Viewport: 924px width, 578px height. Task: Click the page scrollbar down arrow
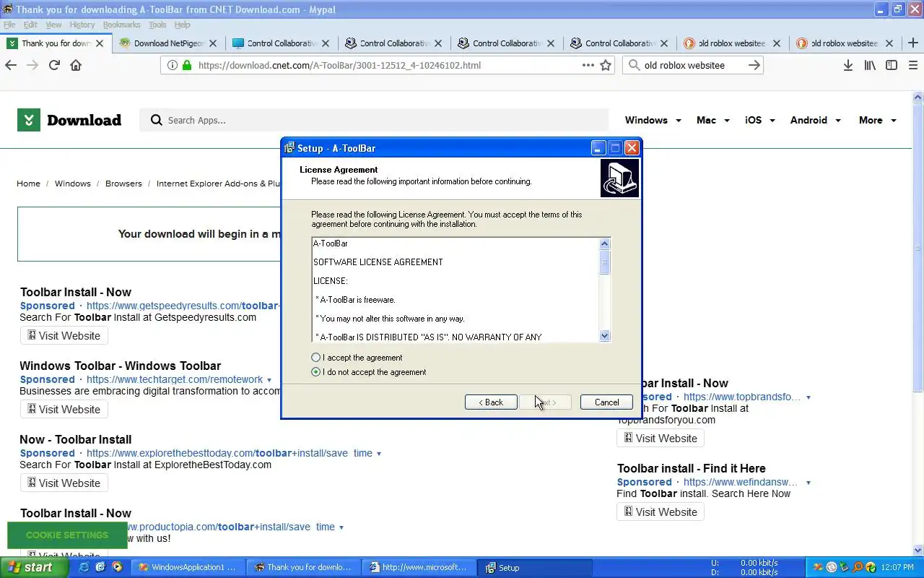click(x=918, y=549)
